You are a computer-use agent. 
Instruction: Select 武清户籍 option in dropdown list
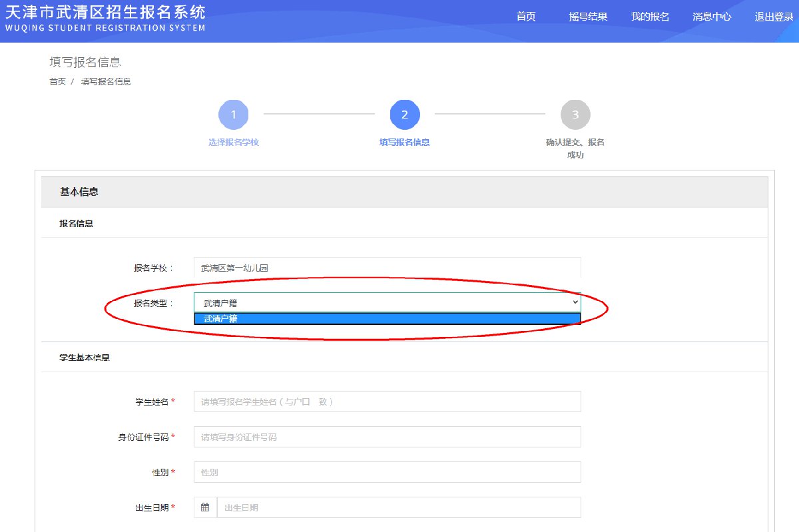(387, 319)
